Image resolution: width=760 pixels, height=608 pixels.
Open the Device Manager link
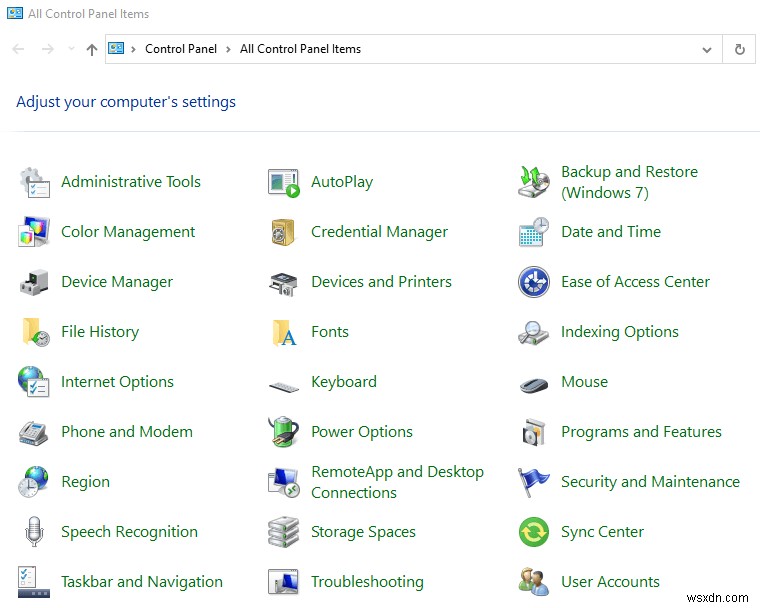tap(117, 282)
